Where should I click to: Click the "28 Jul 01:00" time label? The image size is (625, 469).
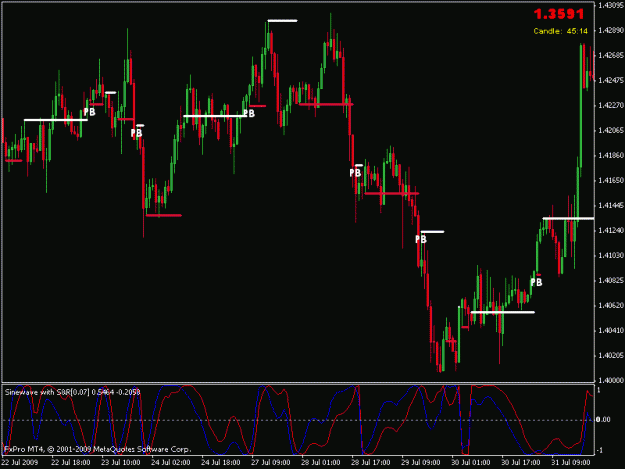(320, 463)
